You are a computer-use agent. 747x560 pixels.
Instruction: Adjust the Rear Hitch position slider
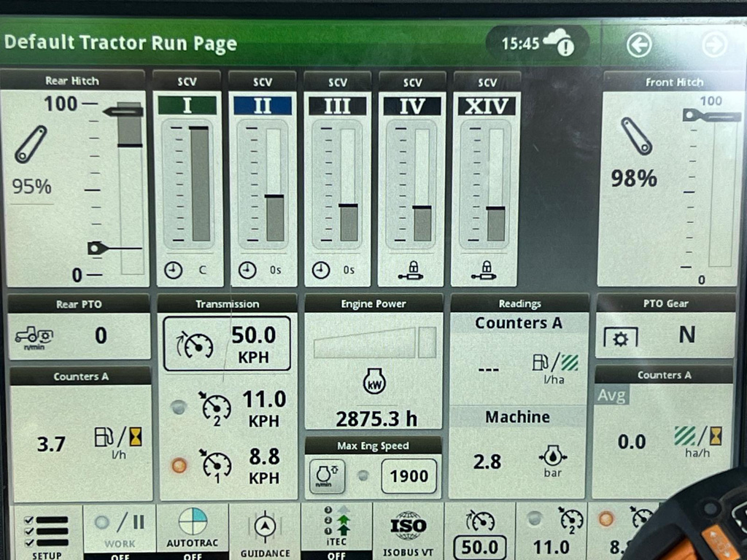131,188
